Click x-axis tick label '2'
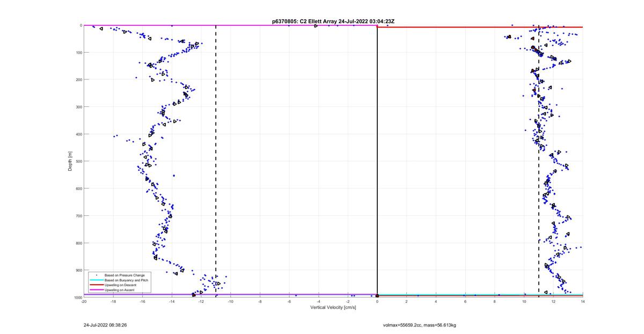The width and height of the screenshot is (644, 334). pos(407,301)
